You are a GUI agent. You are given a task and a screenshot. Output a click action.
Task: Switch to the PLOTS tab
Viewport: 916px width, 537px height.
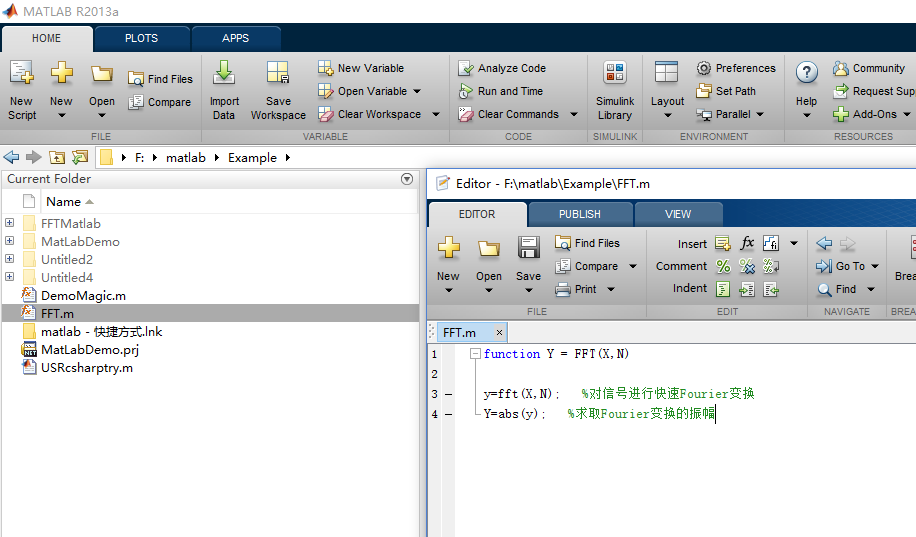point(141,39)
